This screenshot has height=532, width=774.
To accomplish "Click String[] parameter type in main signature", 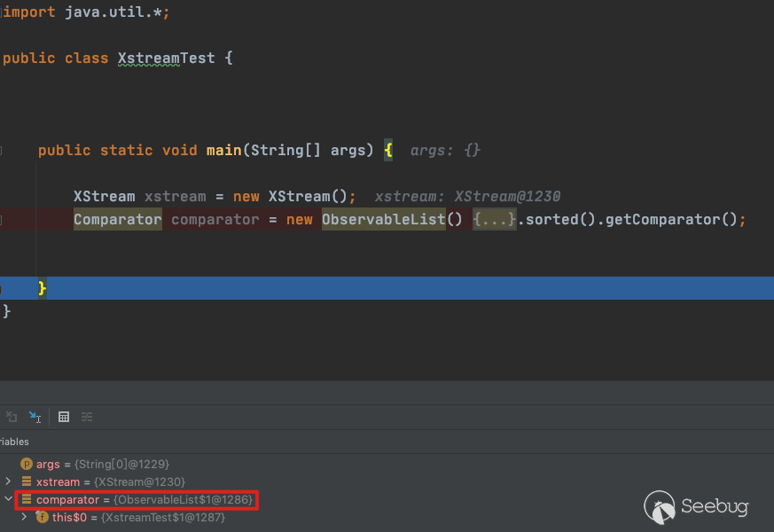I will tap(285, 150).
